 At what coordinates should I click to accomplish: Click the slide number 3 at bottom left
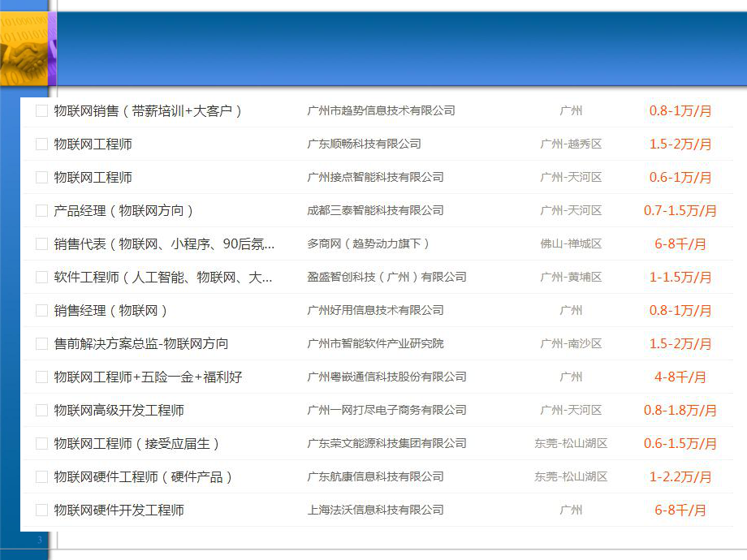coord(37,538)
